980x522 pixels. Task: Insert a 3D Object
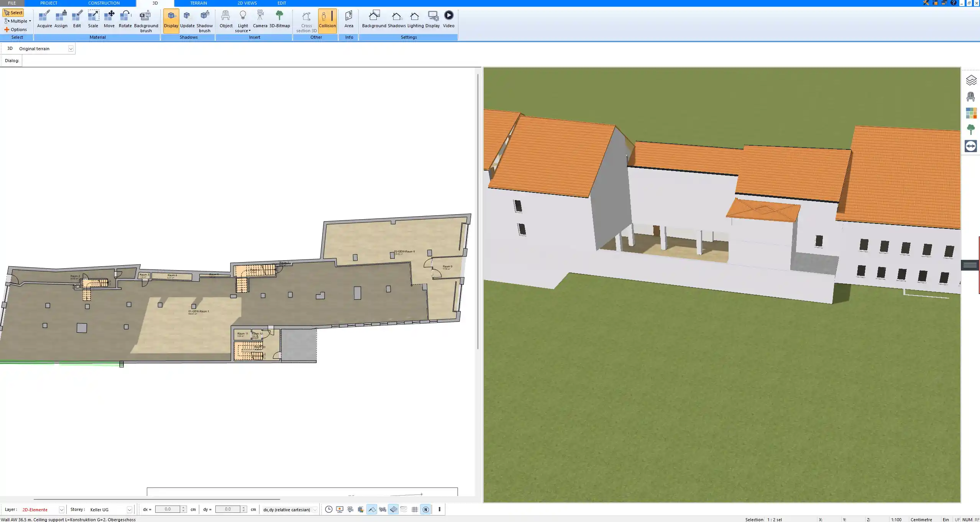226,19
